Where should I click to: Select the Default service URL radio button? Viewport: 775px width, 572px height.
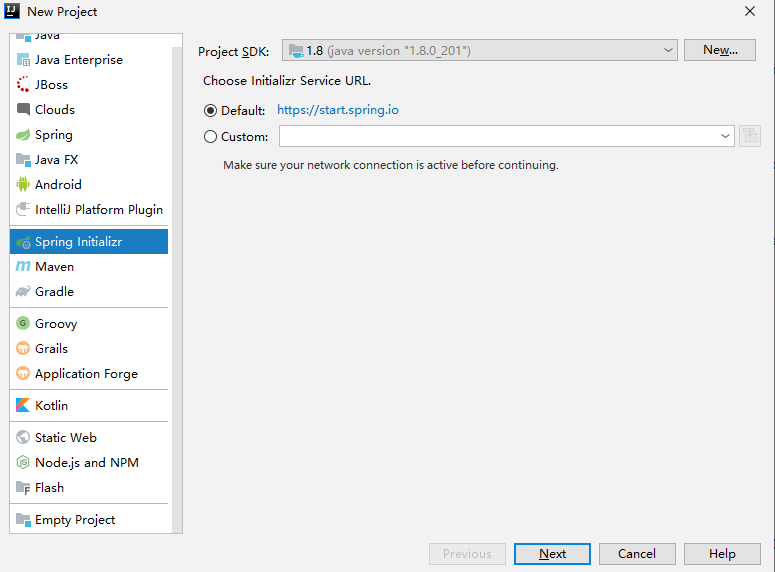click(x=210, y=111)
